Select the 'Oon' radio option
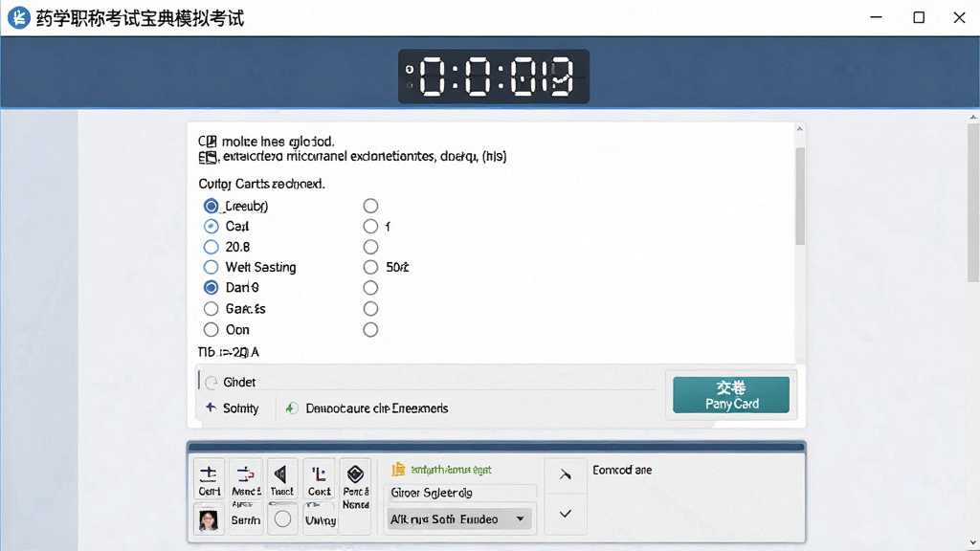This screenshot has height=551, width=980. point(212,329)
